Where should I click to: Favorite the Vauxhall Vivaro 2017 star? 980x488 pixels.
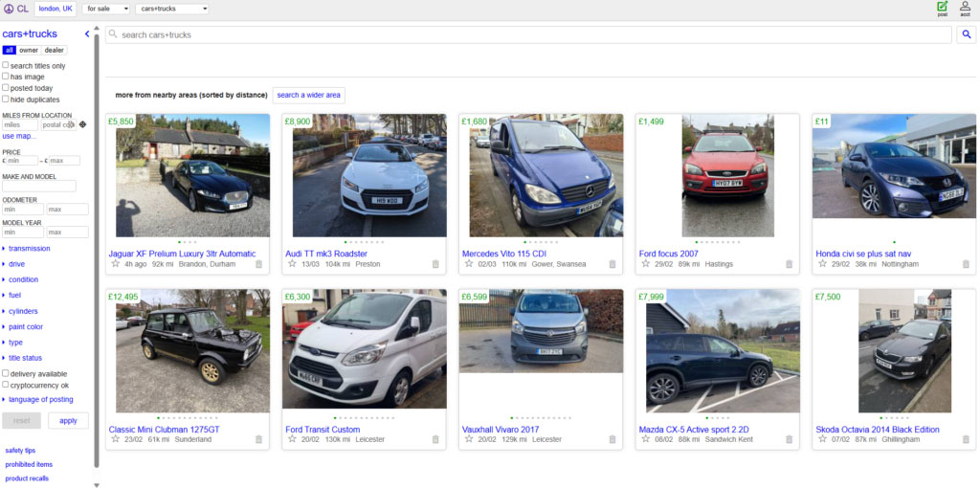(469, 438)
